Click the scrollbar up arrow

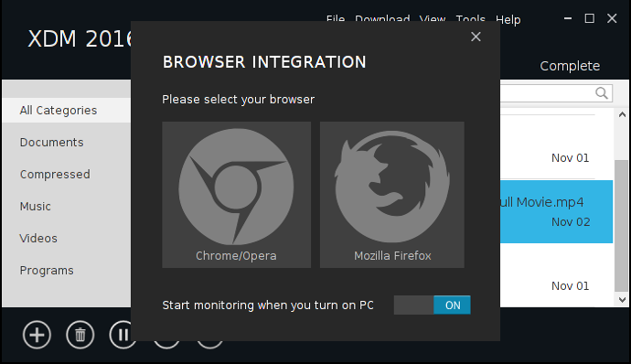tap(622, 114)
